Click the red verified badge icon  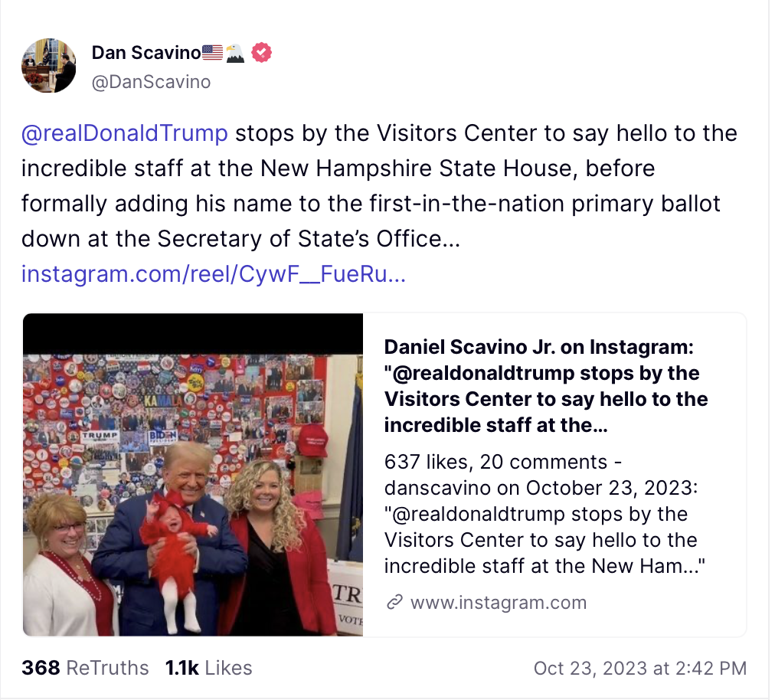click(262, 53)
